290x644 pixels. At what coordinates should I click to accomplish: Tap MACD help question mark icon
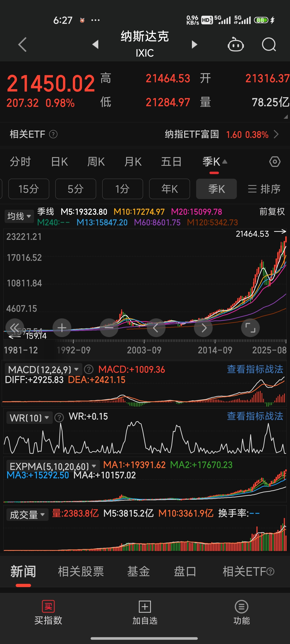tap(89, 369)
